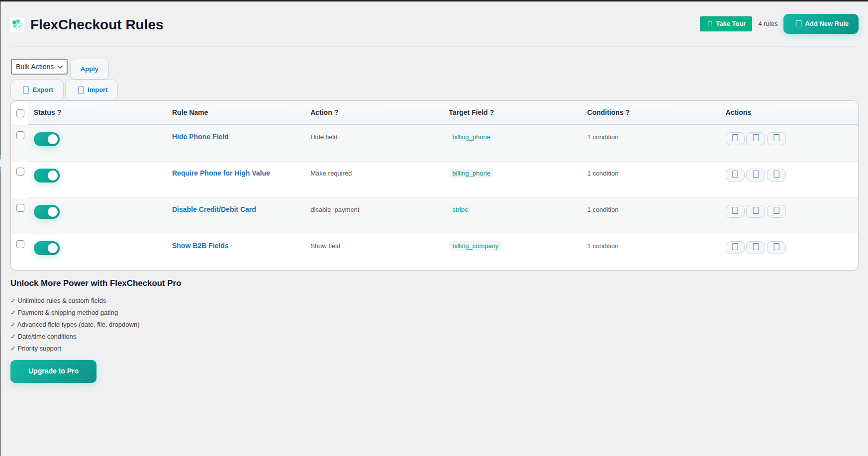This screenshot has width=868, height=456.
Task: Check the select-all checkbox in the table header
Action: coord(20,113)
